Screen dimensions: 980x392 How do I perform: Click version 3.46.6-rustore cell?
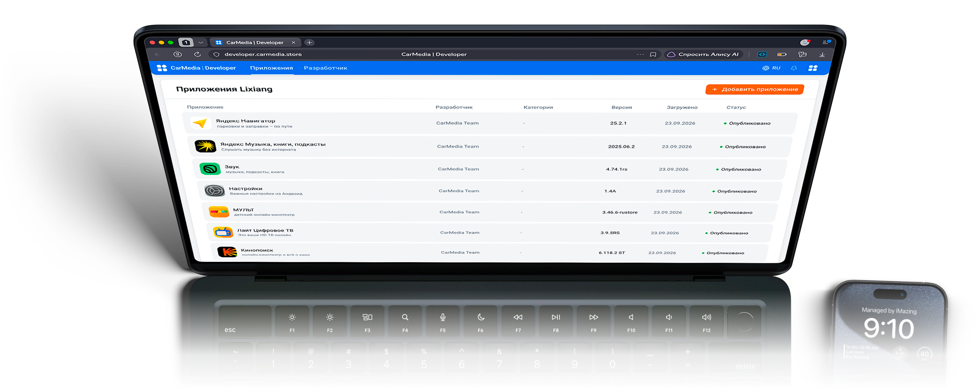[620, 212]
